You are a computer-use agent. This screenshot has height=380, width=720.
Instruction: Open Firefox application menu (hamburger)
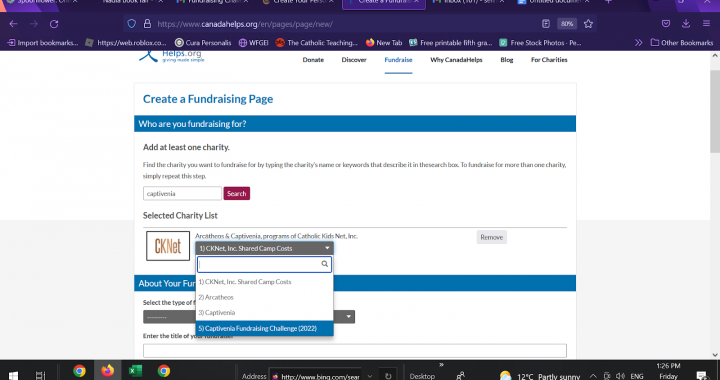coord(706,24)
